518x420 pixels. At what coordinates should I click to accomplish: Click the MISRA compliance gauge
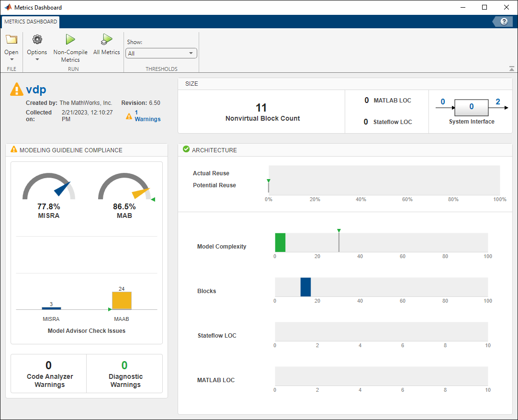(x=49, y=187)
